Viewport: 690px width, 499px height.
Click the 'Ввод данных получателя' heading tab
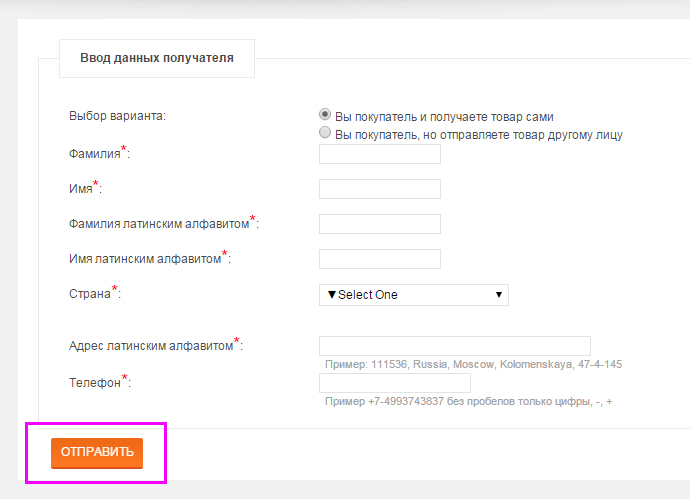click(x=157, y=58)
